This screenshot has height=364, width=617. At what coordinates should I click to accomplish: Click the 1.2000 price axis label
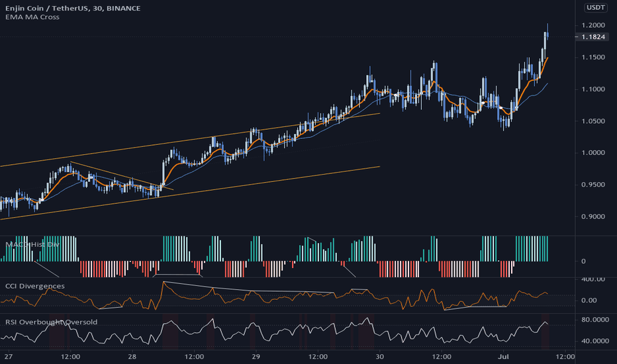coord(593,25)
